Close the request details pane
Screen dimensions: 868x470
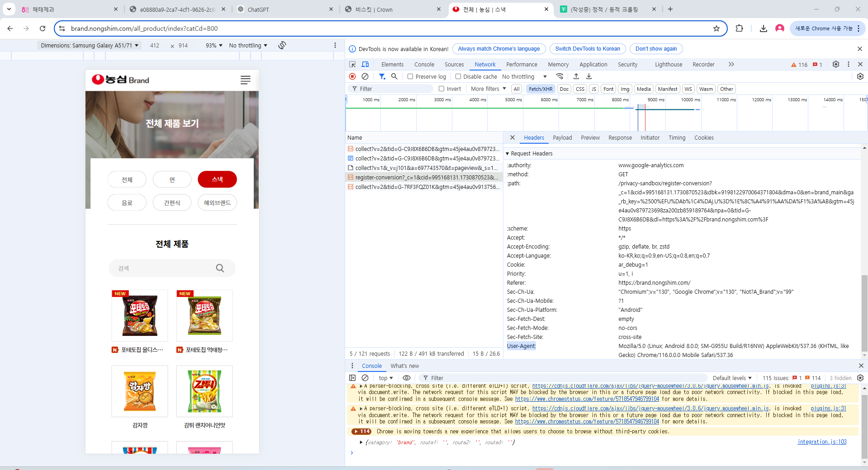[x=512, y=137]
